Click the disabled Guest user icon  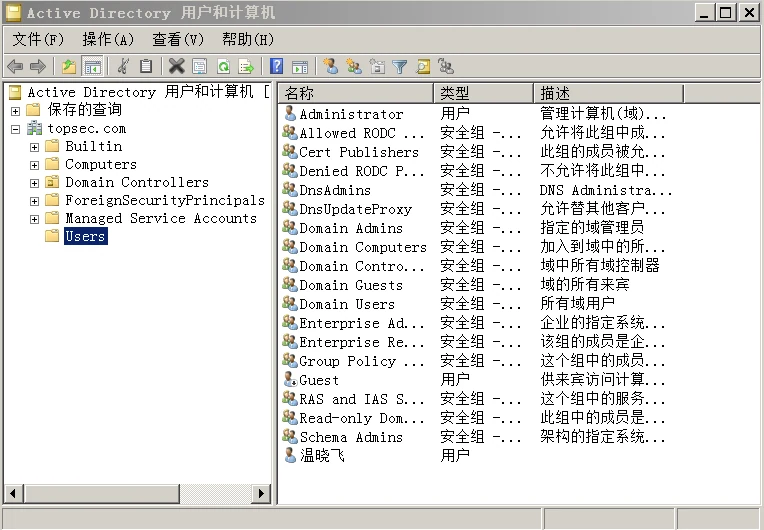pyautogui.click(x=290, y=379)
